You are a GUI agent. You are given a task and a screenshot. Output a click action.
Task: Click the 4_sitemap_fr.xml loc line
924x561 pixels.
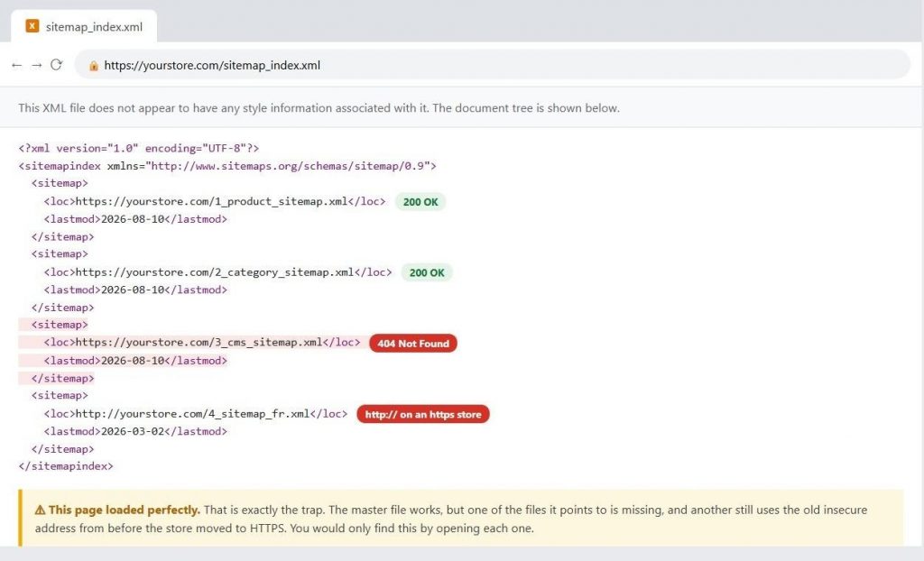pyautogui.click(x=196, y=414)
